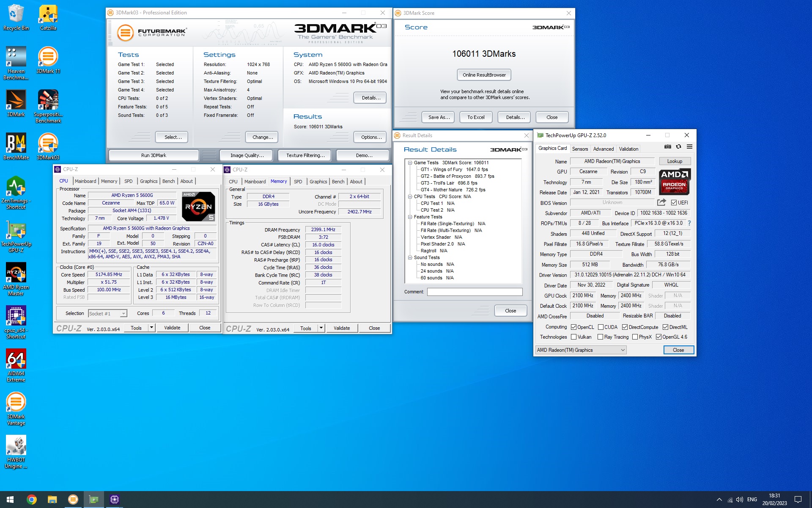This screenshot has height=508, width=812.
Task: Open the cpuz_x64 shortcut icon
Action: click(x=16, y=322)
